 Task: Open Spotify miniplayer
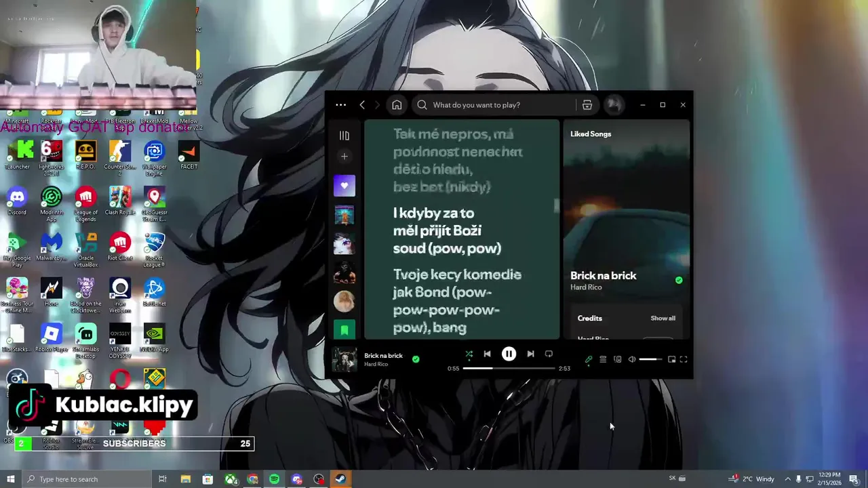(x=671, y=360)
